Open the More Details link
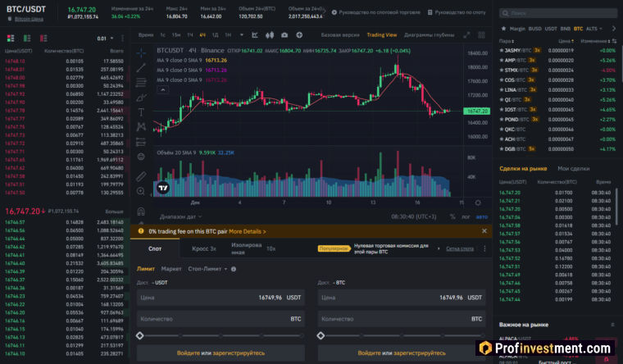The width and height of the screenshot is (623, 364). point(247,231)
